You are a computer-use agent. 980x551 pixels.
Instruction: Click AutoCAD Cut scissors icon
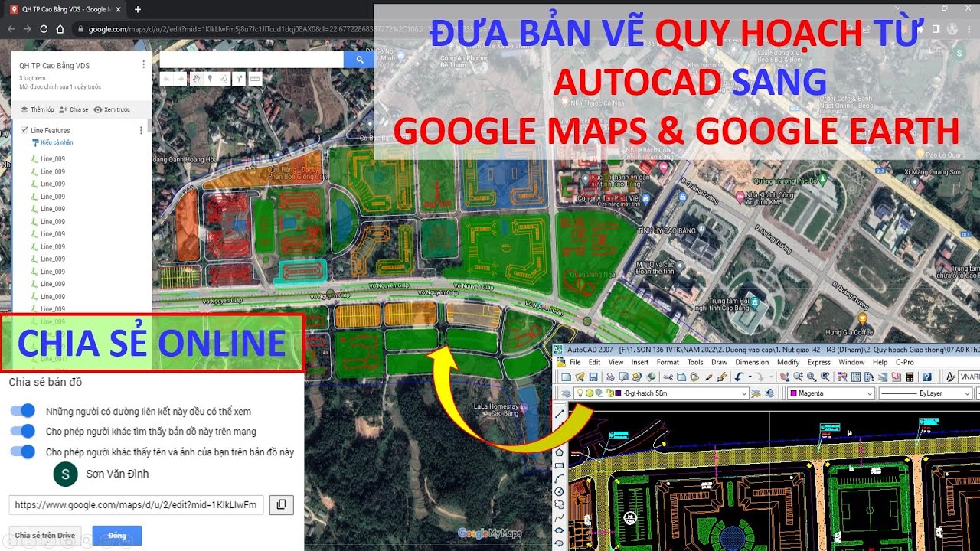(668, 377)
